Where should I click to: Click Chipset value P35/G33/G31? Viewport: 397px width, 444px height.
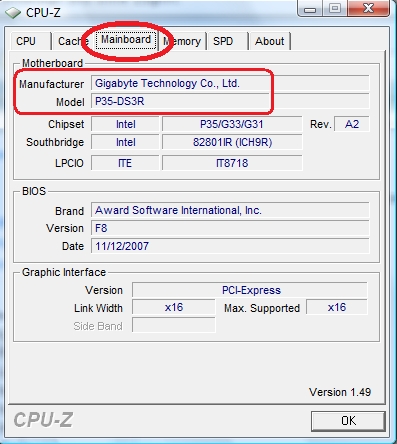(x=232, y=124)
